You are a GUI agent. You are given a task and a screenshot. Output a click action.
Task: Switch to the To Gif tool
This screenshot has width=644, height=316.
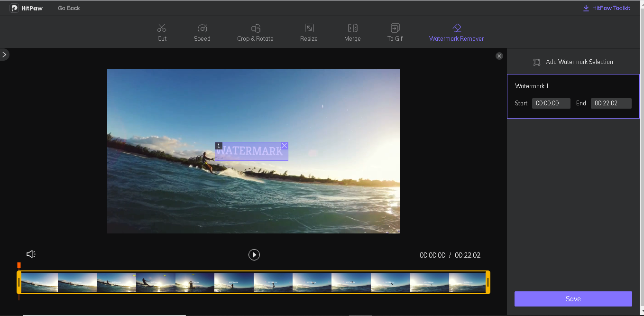pos(395,28)
